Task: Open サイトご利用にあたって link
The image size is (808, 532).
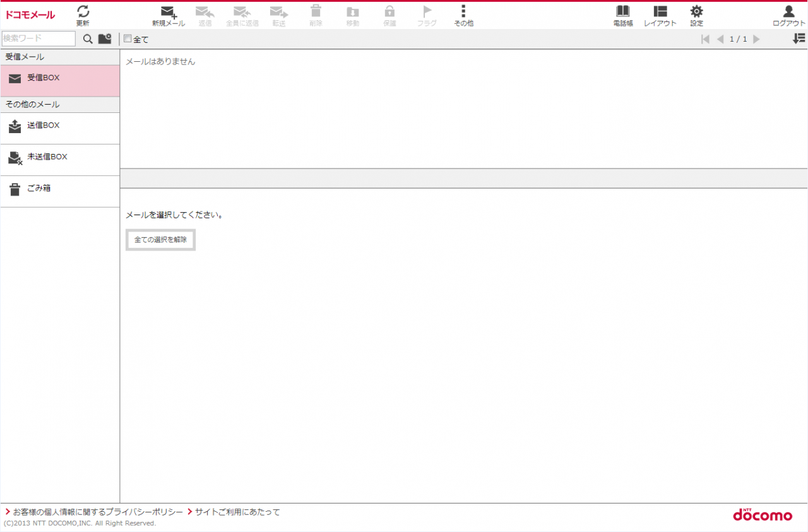Action: (x=237, y=512)
